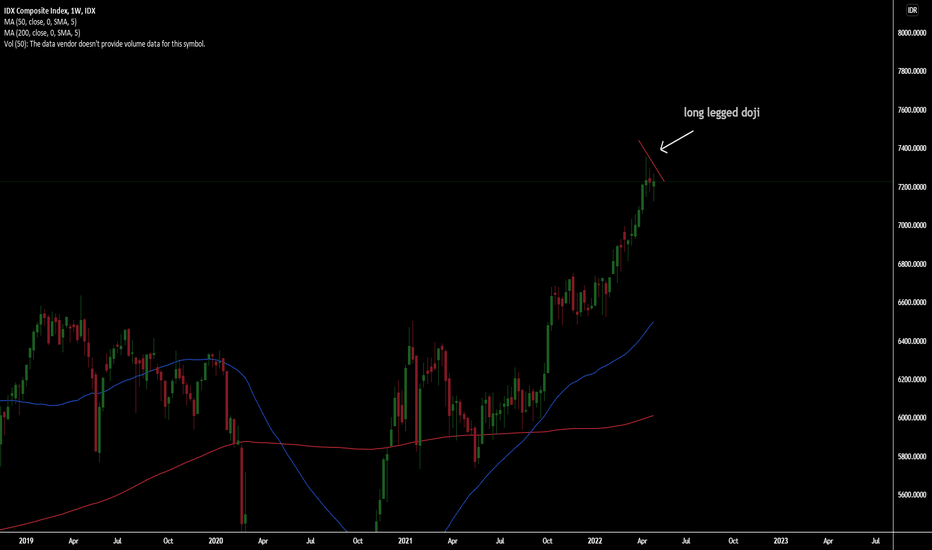Click the 7400.0000 price axis label
This screenshot has height=550, width=932.
912,148
